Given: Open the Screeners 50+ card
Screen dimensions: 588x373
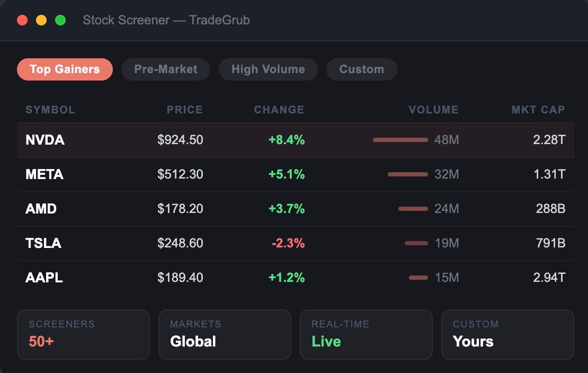Looking at the screenshot, I should (x=83, y=334).
